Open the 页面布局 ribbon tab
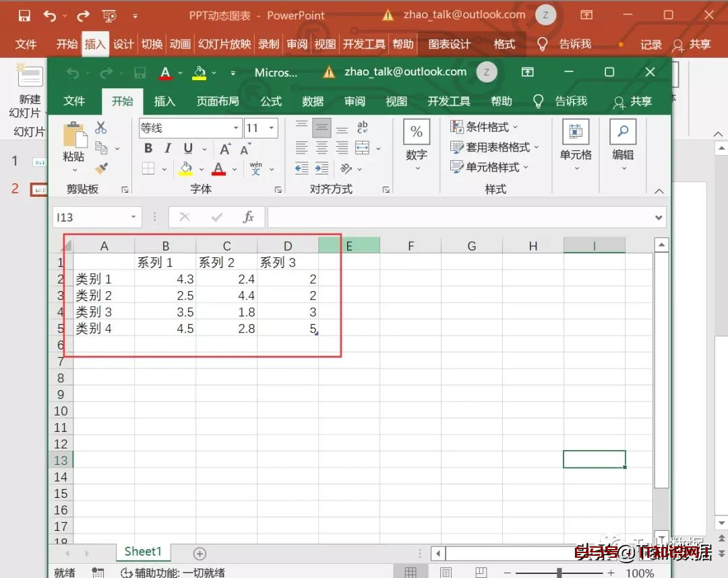Screen dimensions: 728x578 click(x=217, y=101)
